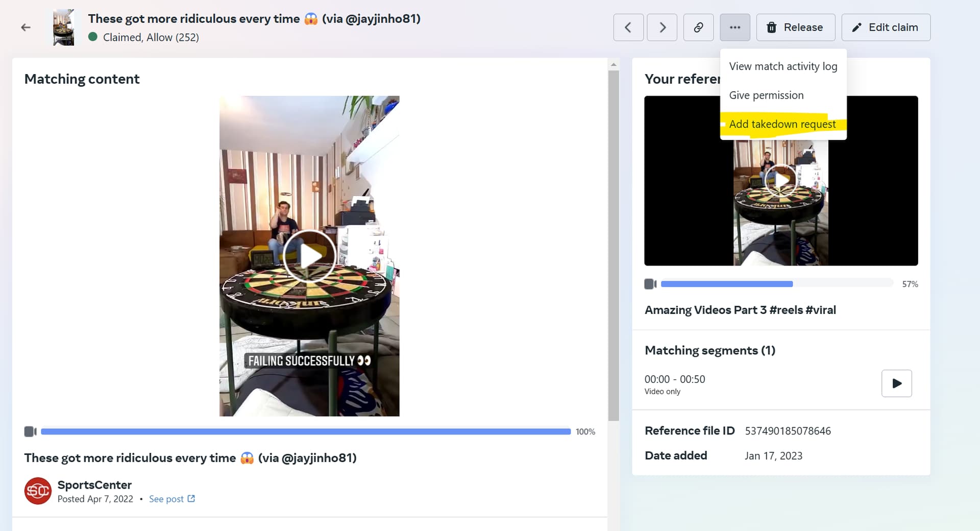Click the matching content 100% progress bar

tap(305, 432)
